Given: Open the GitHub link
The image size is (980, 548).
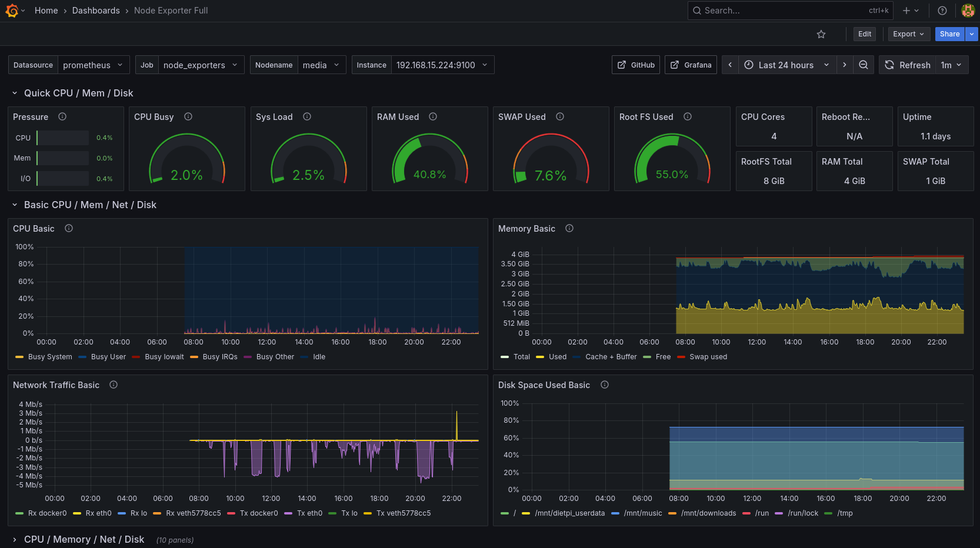Looking at the screenshot, I should click(x=636, y=65).
